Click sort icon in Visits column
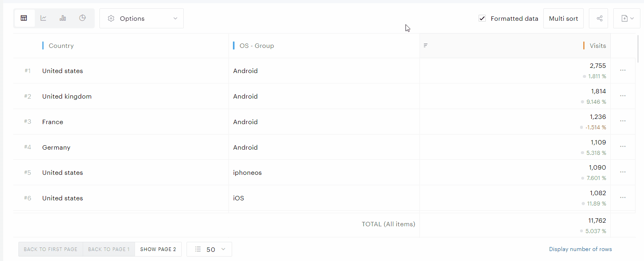644x261 pixels. 425,45
